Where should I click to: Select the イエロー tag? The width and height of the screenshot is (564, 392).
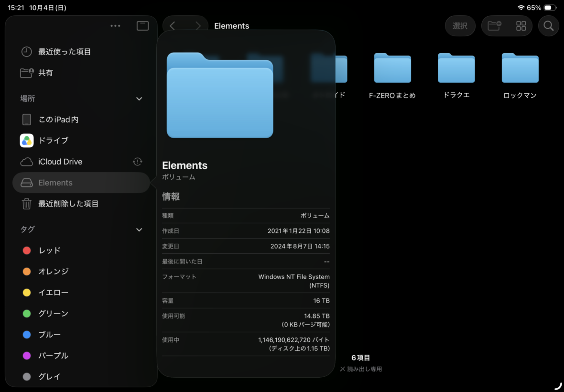coord(81,293)
